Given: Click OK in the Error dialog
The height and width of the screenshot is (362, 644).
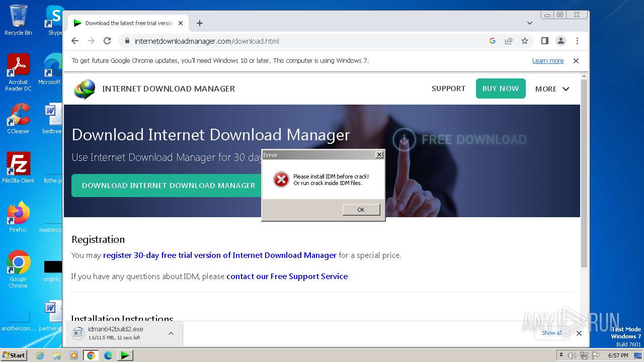Looking at the screenshot, I should (361, 210).
